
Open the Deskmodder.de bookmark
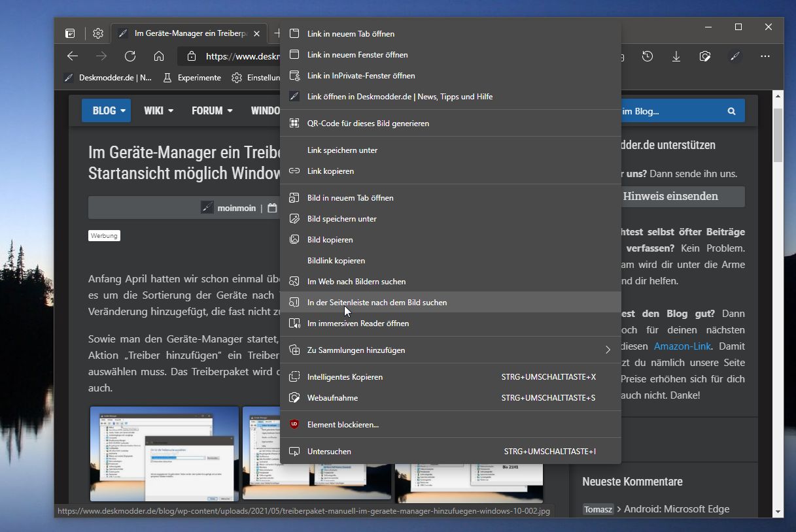[x=108, y=78]
